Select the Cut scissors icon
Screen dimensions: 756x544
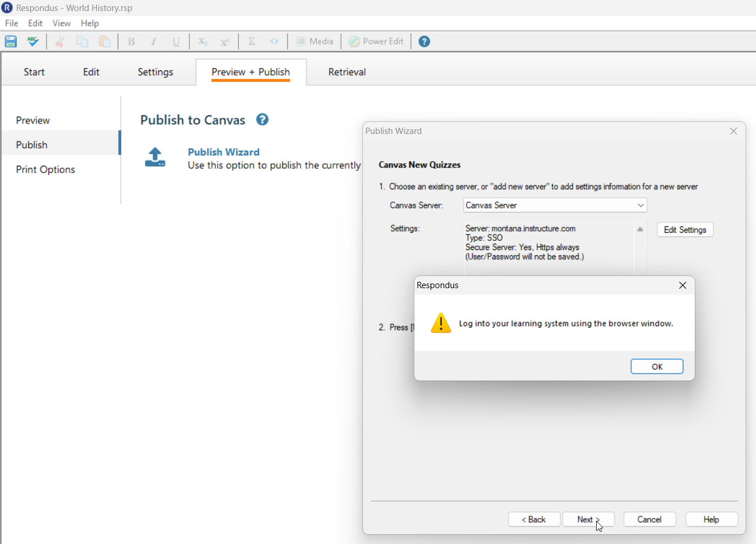[x=59, y=41]
